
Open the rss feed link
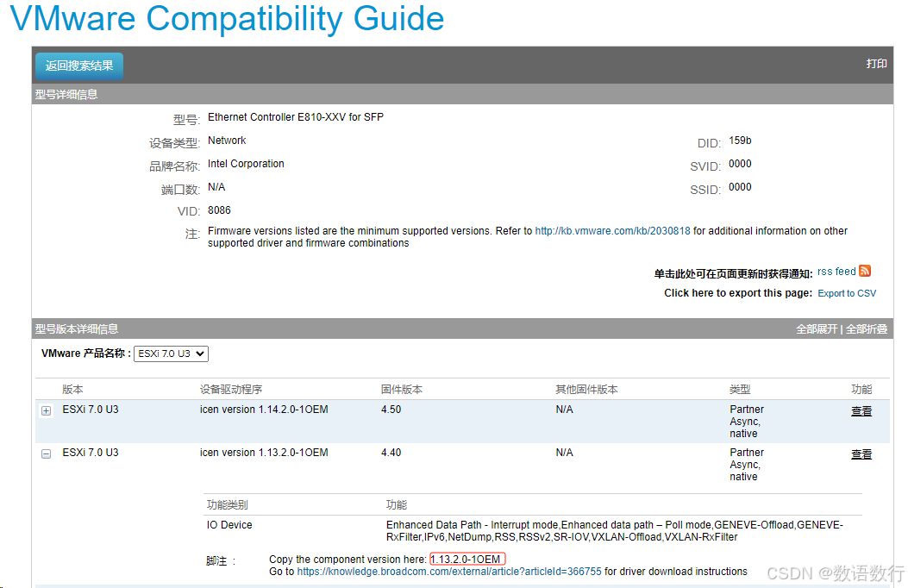(x=836, y=272)
